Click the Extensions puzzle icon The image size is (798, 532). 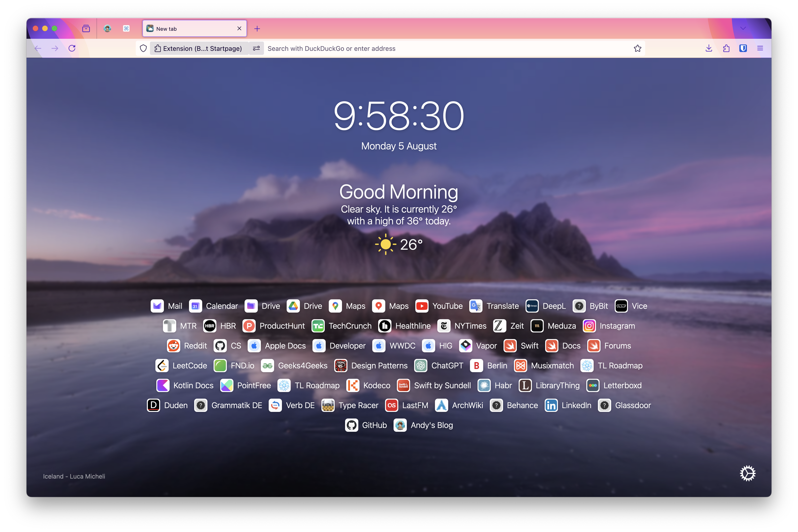pyautogui.click(x=726, y=48)
